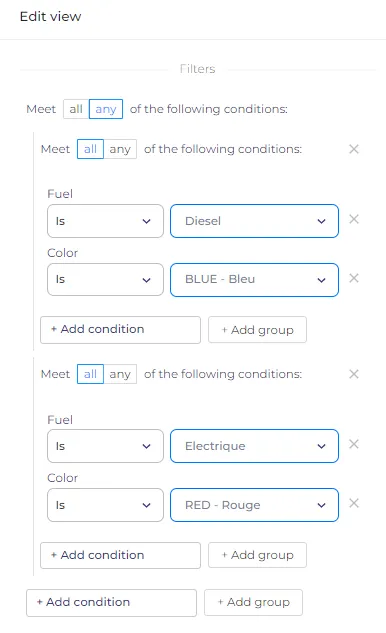
Task: Click the bottom-most Add group button
Action: pyautogui.click(x=253, y=602)
